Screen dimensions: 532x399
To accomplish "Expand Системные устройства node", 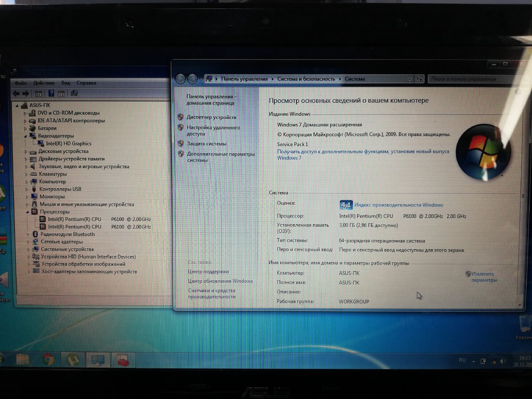I will [x=29, y=250].
